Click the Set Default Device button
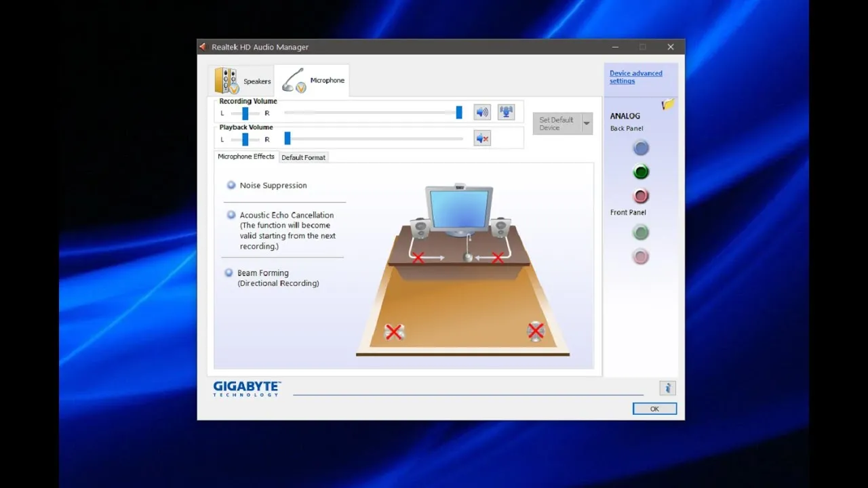This screenshot has width=868, height=488. point(557,123)
